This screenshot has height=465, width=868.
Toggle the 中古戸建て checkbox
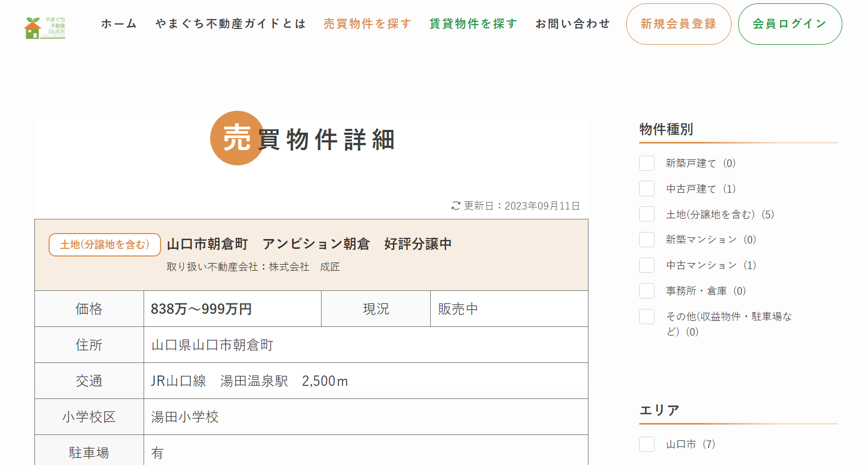(647, 189)
